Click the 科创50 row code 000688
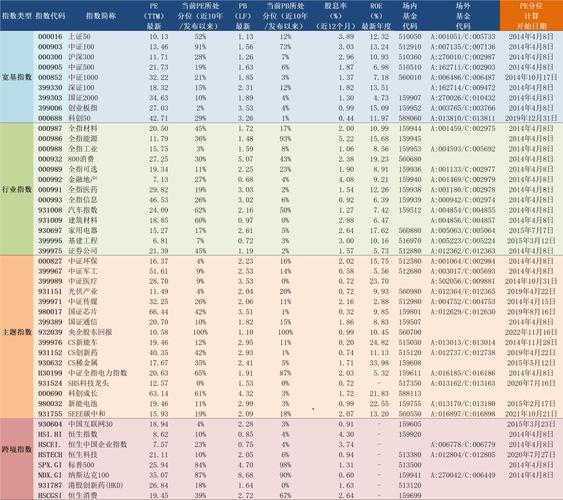This screenshot has width=563, height=500. [50, 118]
